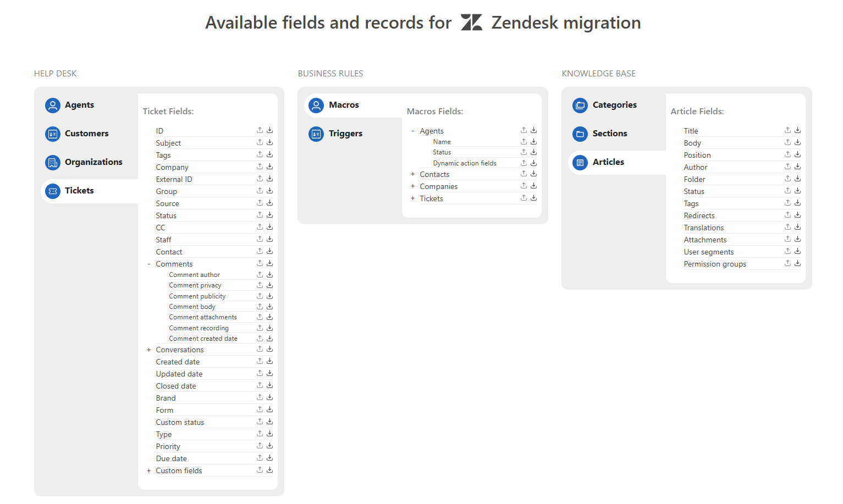Expand Contacts under Macros Fields

coord(413,174)
